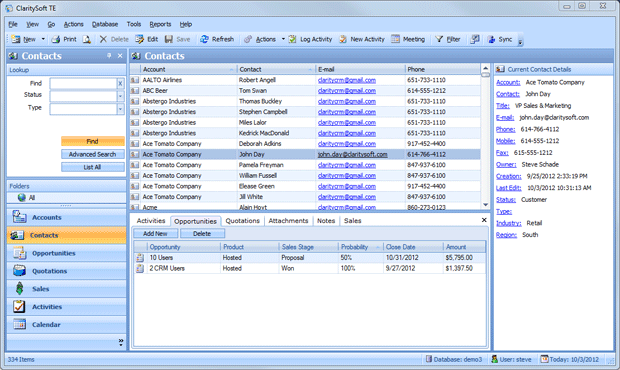The image size is (620, 370).
Task: Open the Type dropdown in Lookup
Action: tap(120, 109)
